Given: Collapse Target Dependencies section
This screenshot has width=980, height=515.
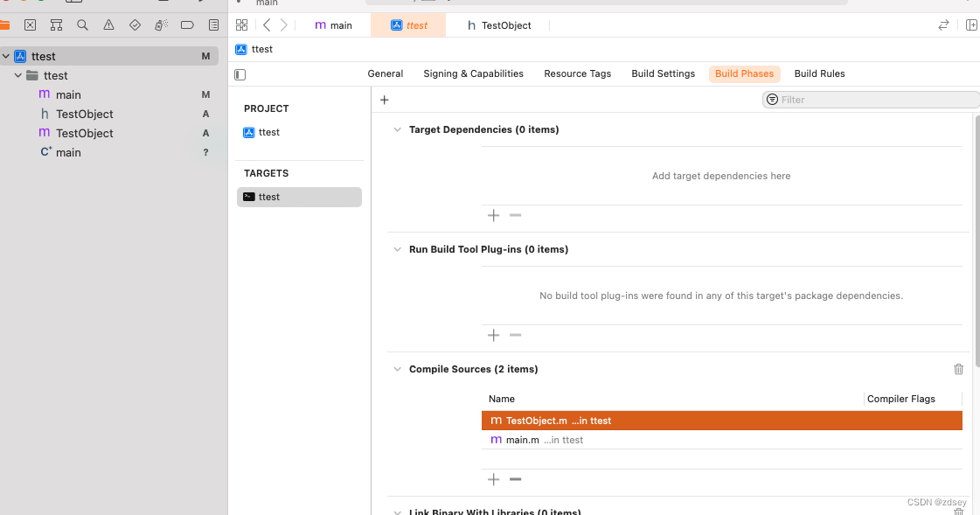Looking at the screenshot, I should pos(398,130).
